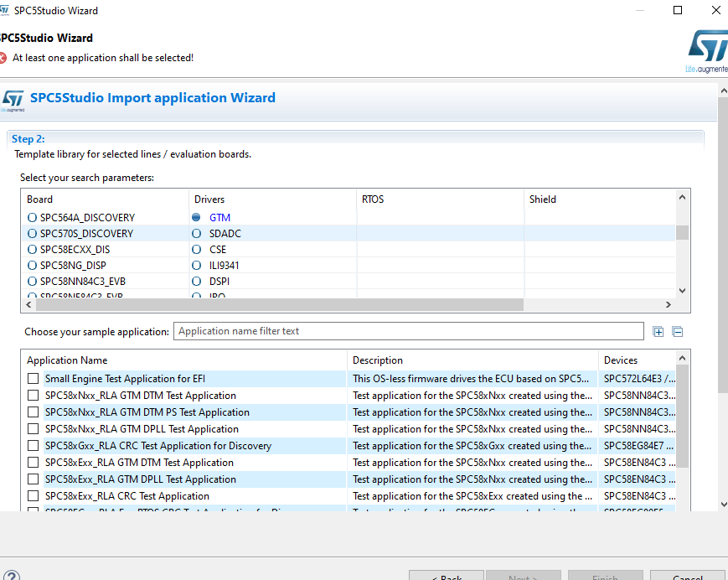Select the SPC570S_DISCOVERY board radio
Image resolution: width=728 pixels, height=580 pixels.
click(x=32, y=233)
